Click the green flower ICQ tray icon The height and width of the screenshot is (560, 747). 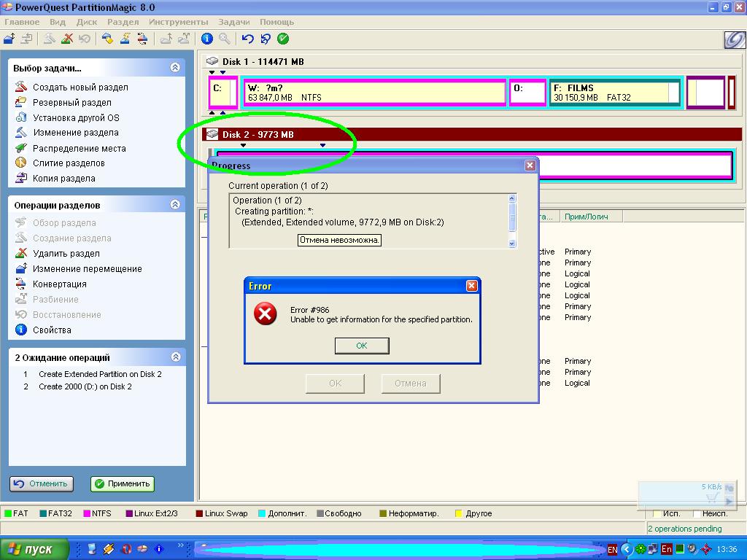point(641,549)
